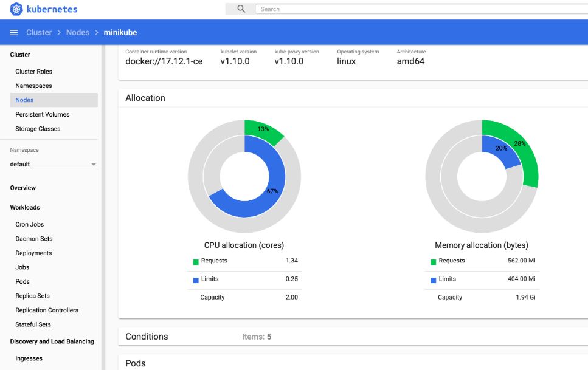
Task: Click the Kubernetes logo icon
Action: click(16, 9)
